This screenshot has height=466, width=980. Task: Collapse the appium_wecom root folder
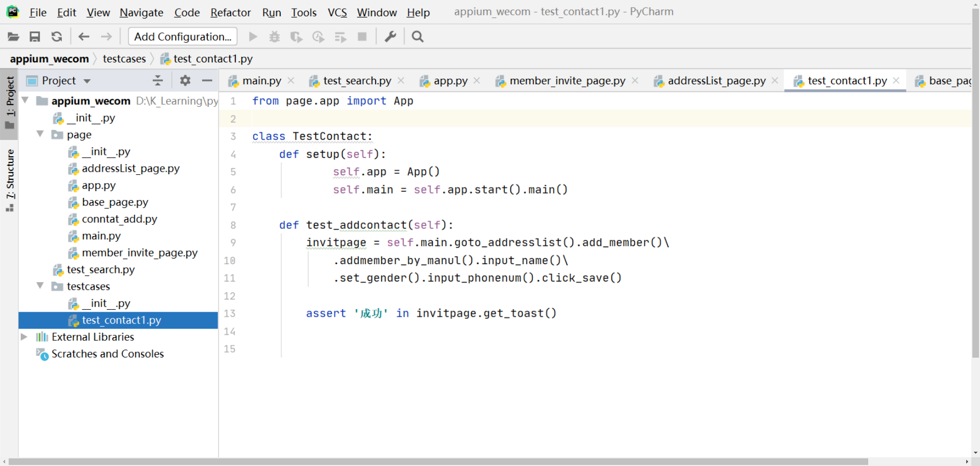(x=24, y=101)
